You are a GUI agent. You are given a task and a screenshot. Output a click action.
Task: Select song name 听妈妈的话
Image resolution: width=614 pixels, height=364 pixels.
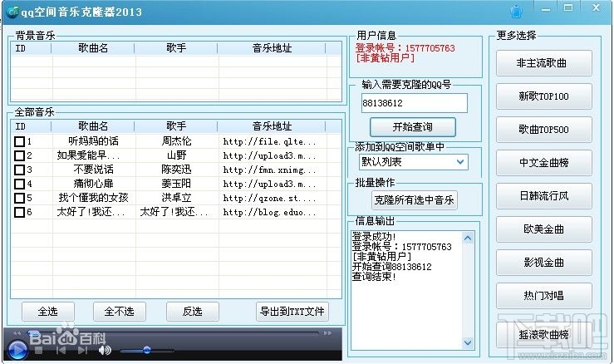pos(93,141)
